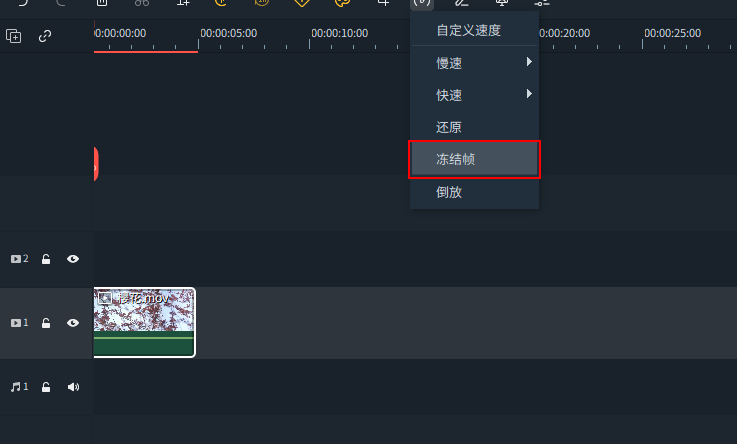The image size is (737, 444).
Task: Click the color palette toolbar icon
Action: (342, 3)
